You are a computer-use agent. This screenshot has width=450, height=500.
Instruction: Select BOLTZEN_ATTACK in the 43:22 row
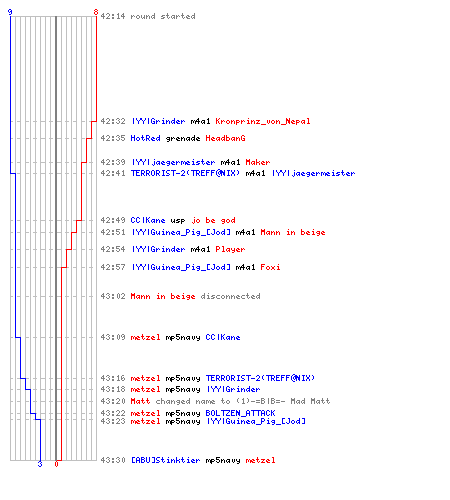point(240,413)
